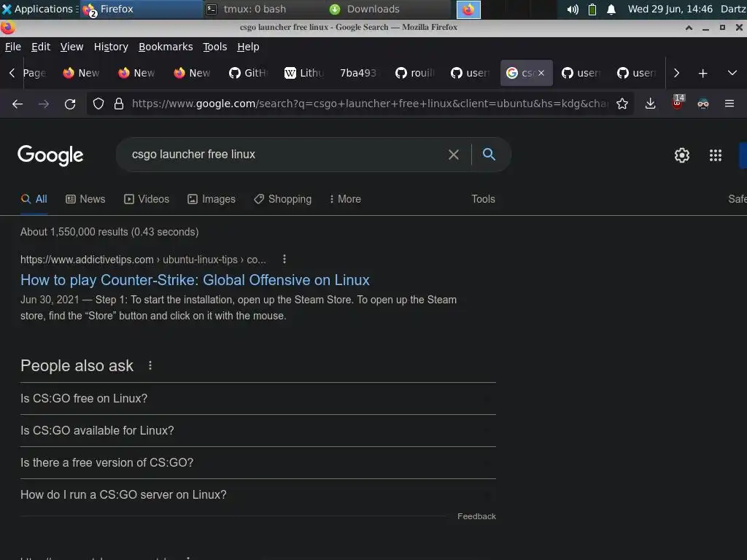Open the Tools menu in the menu bar

coord(215,47)
